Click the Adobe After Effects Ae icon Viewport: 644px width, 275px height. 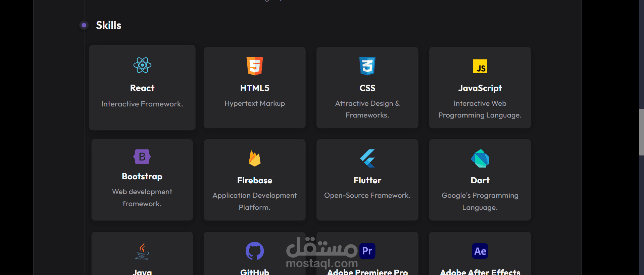pyautogui.click(x=480, y=251)
